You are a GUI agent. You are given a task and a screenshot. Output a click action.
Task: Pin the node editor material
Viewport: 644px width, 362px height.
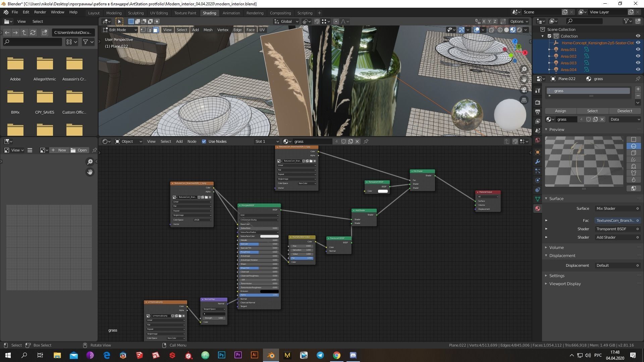(x=366, y=141)
